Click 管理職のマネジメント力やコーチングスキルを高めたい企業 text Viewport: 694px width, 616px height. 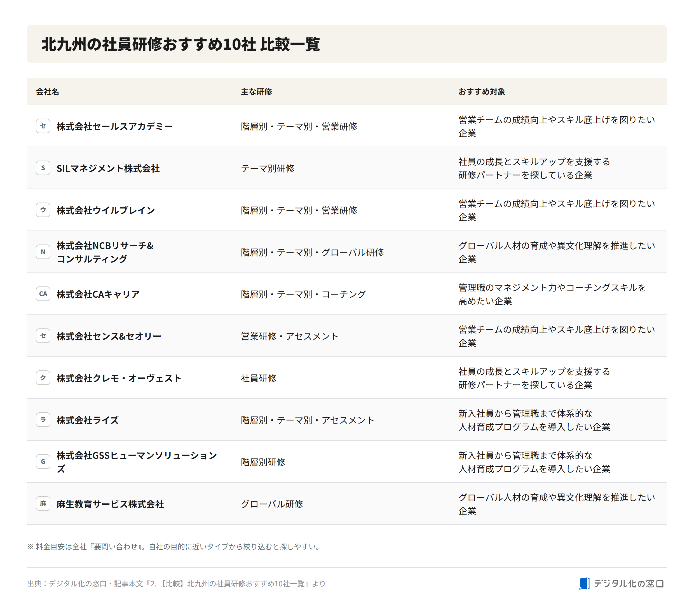552,294
